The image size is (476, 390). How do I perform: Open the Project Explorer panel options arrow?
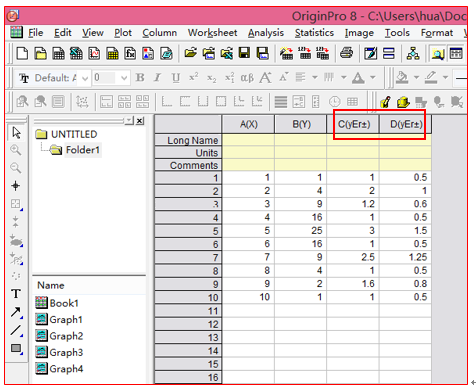pos(129,121)
